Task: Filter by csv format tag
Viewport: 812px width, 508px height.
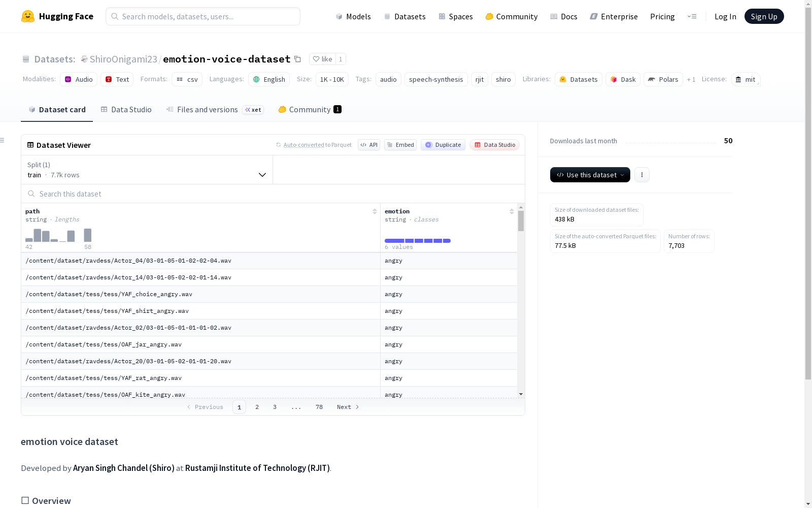Action: click(x=187, y=79)
